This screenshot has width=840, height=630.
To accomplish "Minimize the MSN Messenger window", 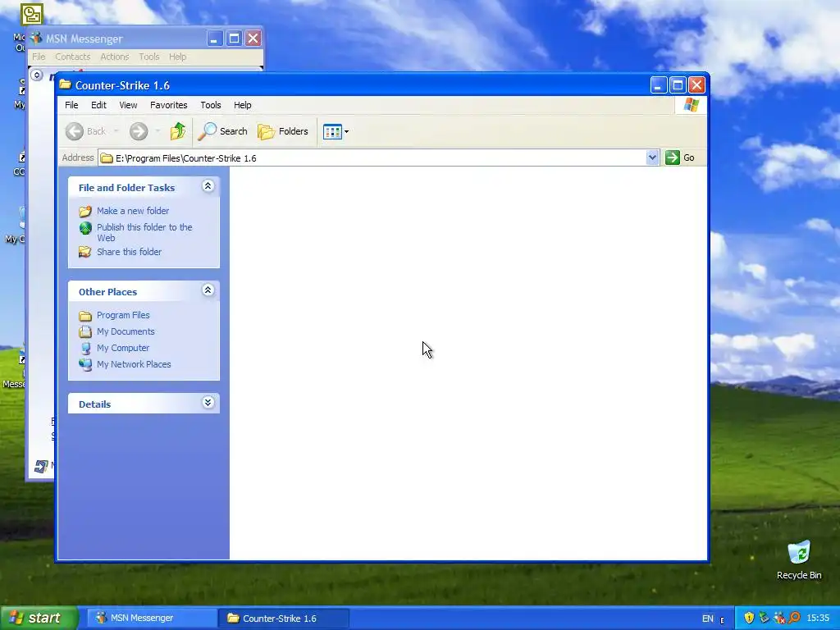I will pos(215,39).
